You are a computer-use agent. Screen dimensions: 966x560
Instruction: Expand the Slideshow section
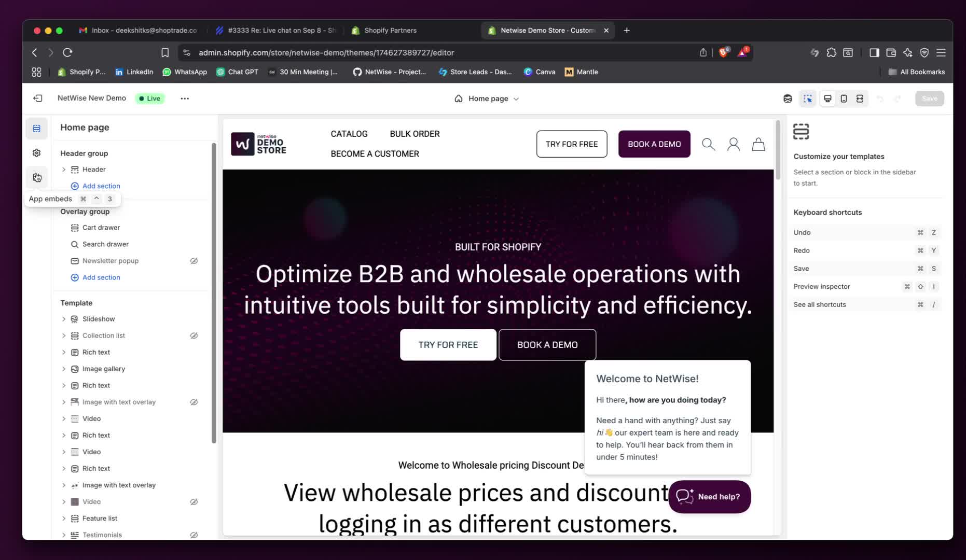pos(64,319)
